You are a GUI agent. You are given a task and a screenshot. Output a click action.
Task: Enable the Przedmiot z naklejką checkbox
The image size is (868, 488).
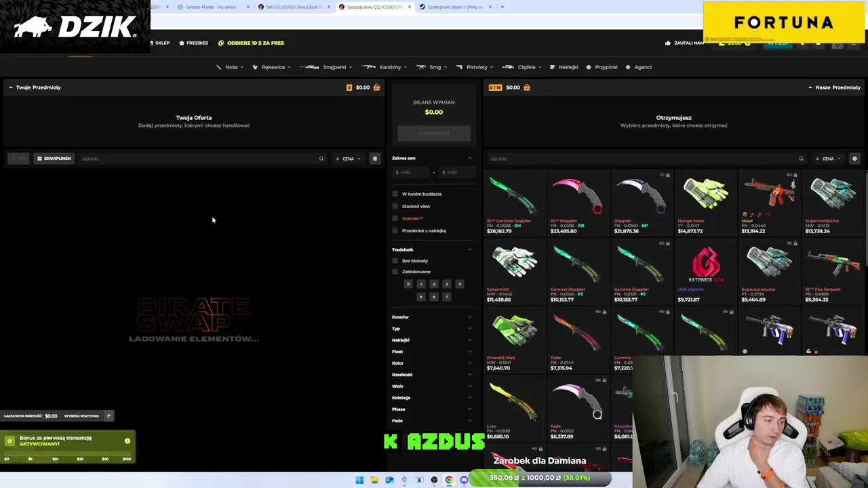[x=395, y=230]
